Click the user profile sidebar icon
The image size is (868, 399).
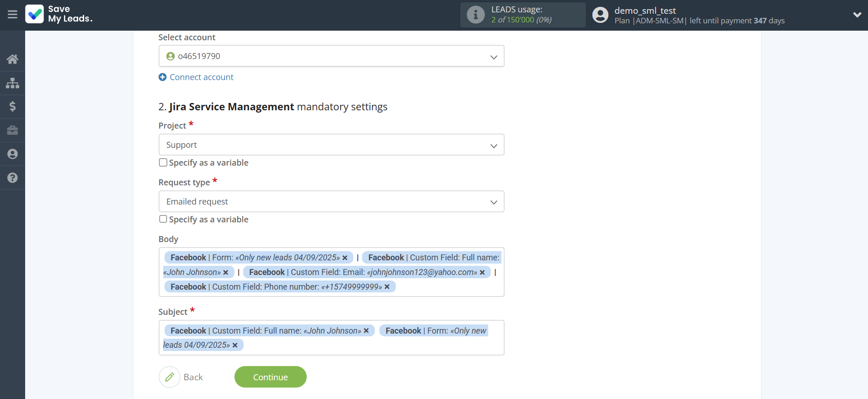pyautogui.click(x=12, y=154)
